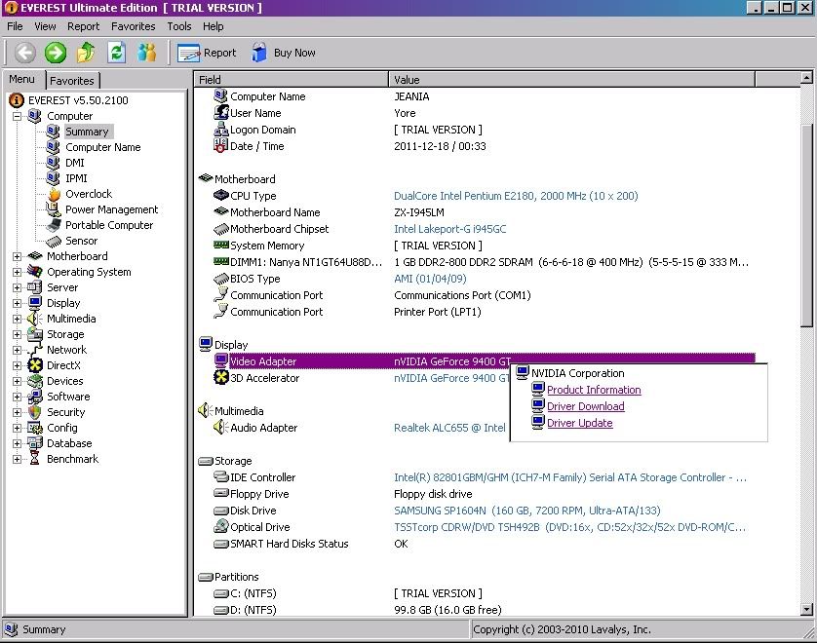Select DMI in the tree
Image resolution: width=817 pixels, height=644 pixels.
click(x=75, y=163)
